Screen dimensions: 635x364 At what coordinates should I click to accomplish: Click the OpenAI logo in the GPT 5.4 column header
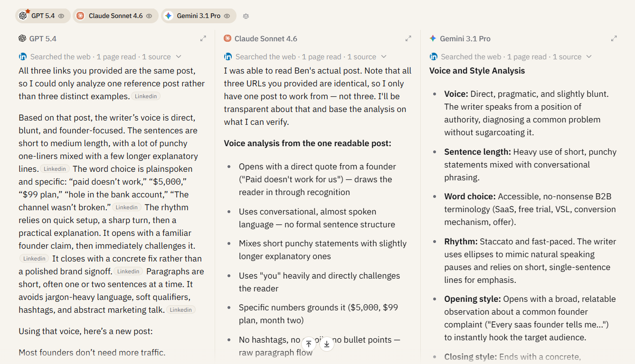coord(22,38)
